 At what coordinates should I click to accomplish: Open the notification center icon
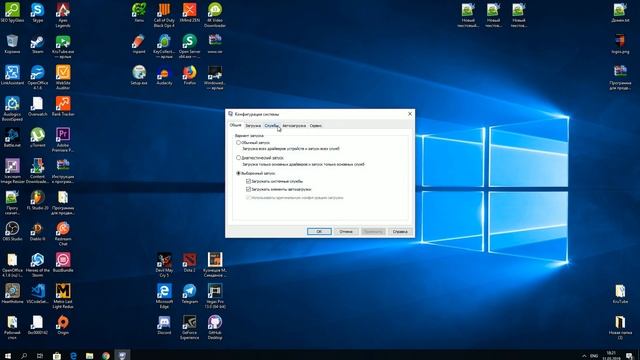(x=630, y=356)
